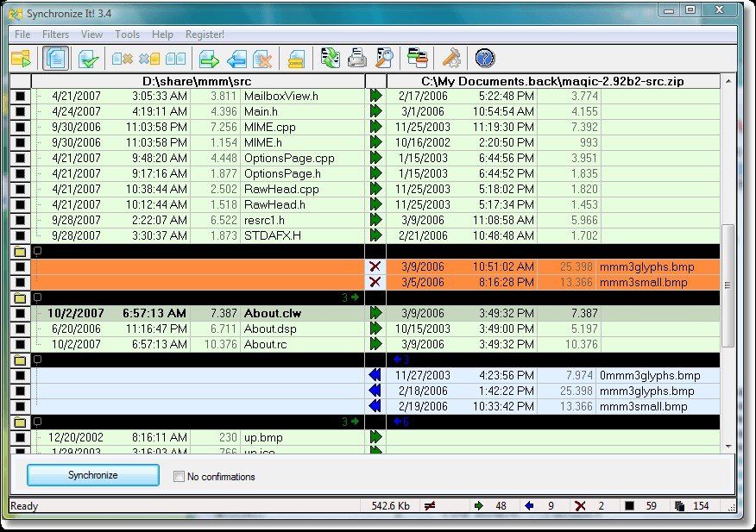The height and width of the screenshot is (532, 756).
Task: Click the vertical scrollbar down arrow
Action: [728, 447]
